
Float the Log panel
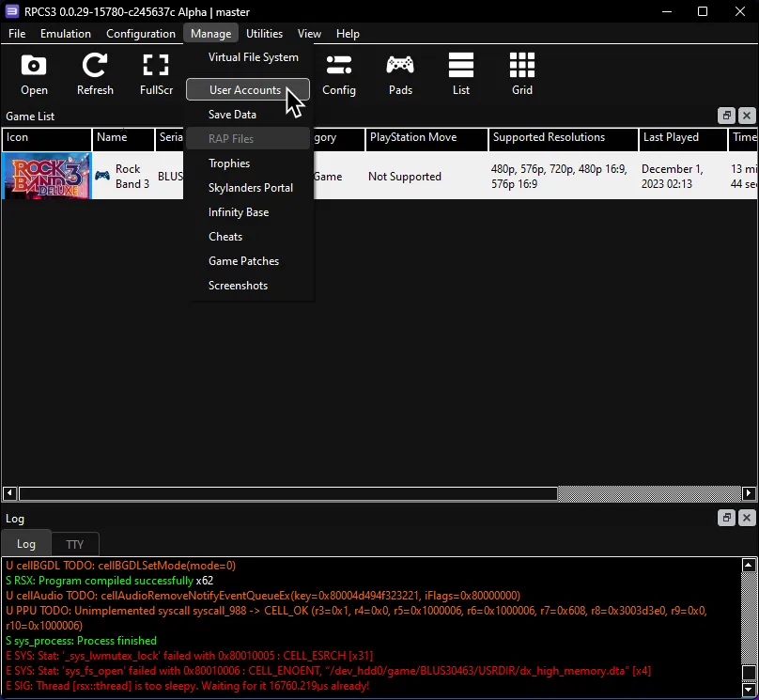pos(725,517)
